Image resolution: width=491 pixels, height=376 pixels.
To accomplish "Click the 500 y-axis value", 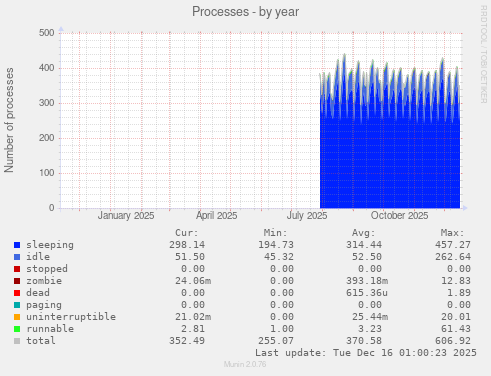I will pyautogui.click(x=47, y=33).
